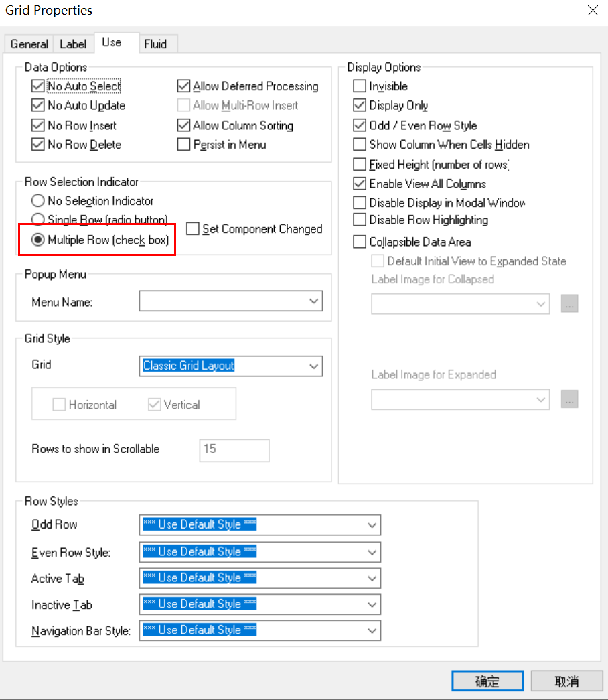Switch to the Fluid tab
608x700 pixels.
(157, 44)
